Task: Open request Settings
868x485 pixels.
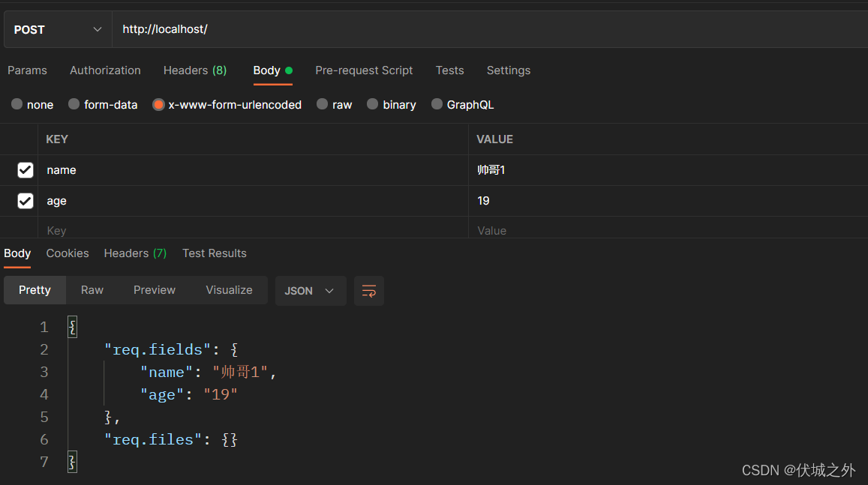Action: (508, 70)
